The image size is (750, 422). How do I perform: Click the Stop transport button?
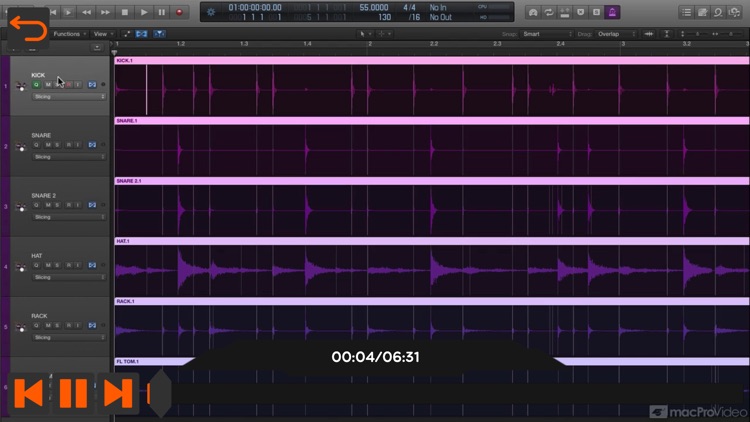click(125, 12)
